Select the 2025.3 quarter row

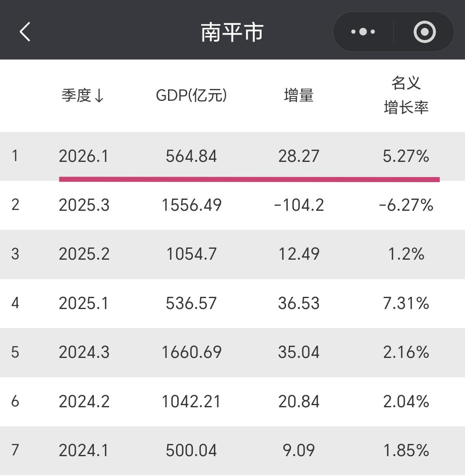[x=84, y=205]
